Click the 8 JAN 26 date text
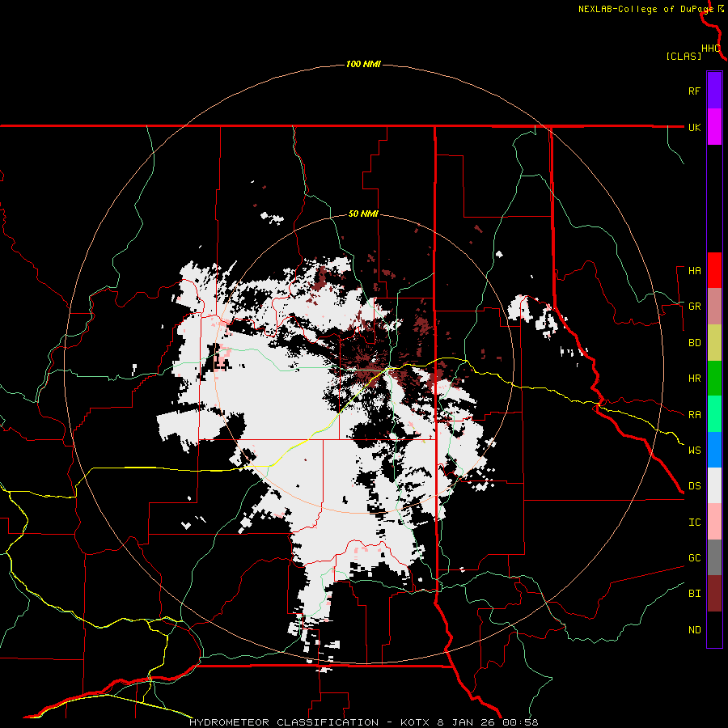The width and height of the screenshot is (728, 728). click(467, 722)
